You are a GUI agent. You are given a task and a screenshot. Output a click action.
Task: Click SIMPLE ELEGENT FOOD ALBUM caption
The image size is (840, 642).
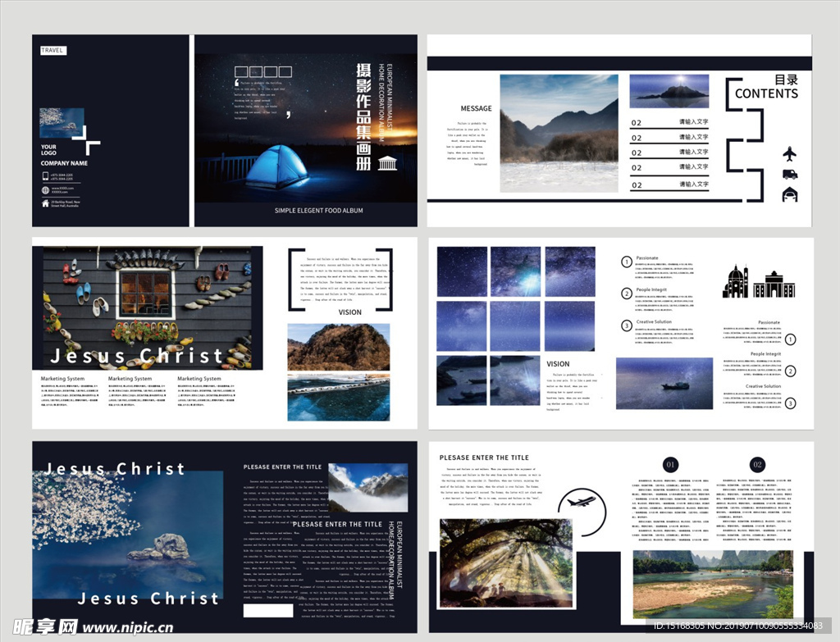tap(319, 211)
